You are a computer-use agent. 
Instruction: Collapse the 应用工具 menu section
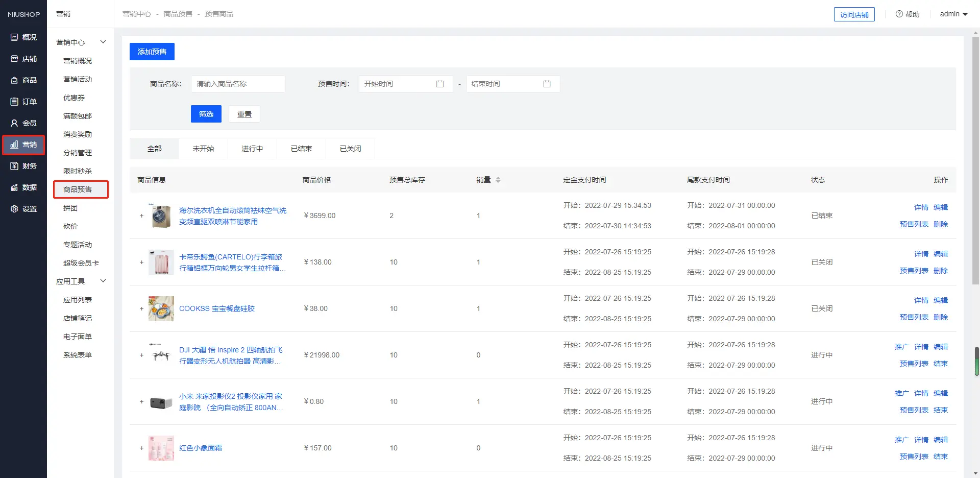pyautogui.click(x=103, y=281)
